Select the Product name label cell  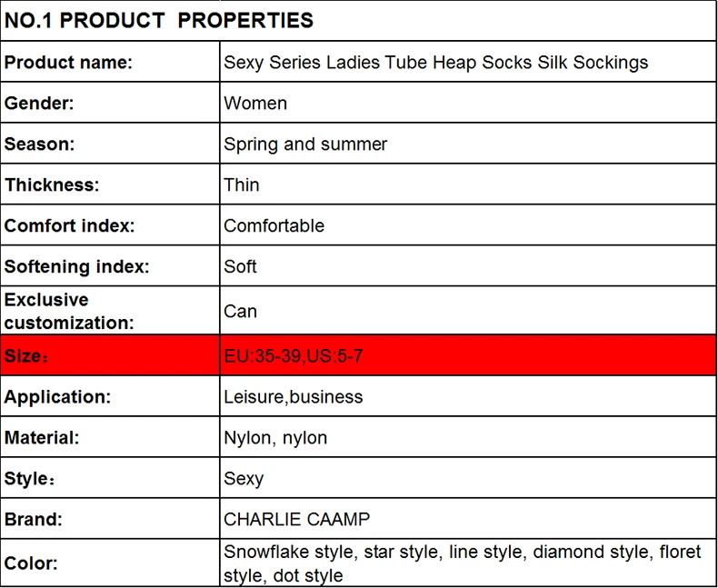110,62
